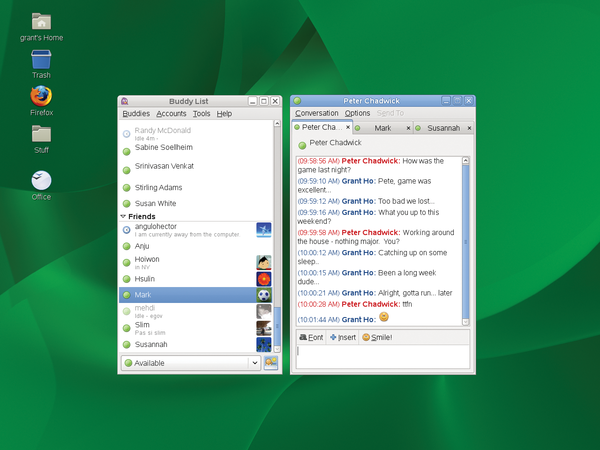Open the Font formatting button

click(311, 338)
